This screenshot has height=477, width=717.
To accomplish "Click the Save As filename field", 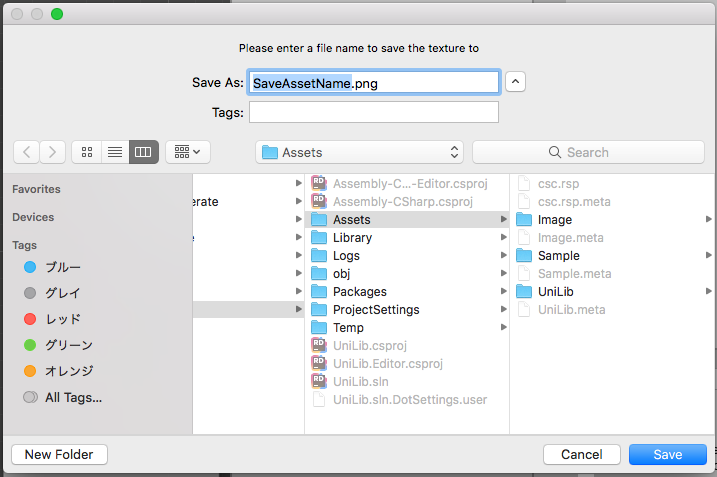I will click(374, 83).
